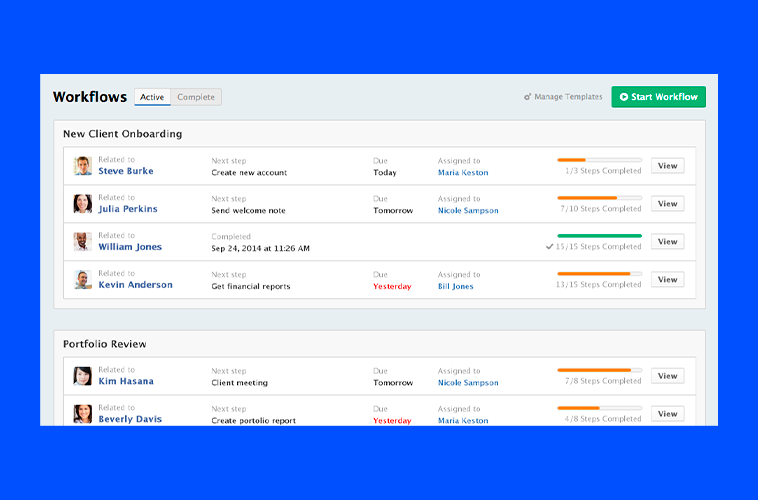Switch to the Complete workflows tab
The image size is (758, 500).
coord(196,97)
